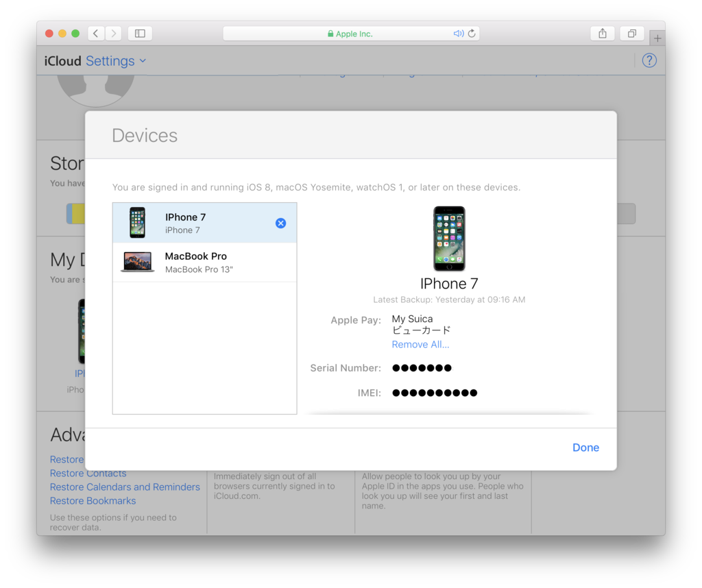702x588 pixels.
Task: Mute audio via address bar speaker icon
Action: (458, 34)
